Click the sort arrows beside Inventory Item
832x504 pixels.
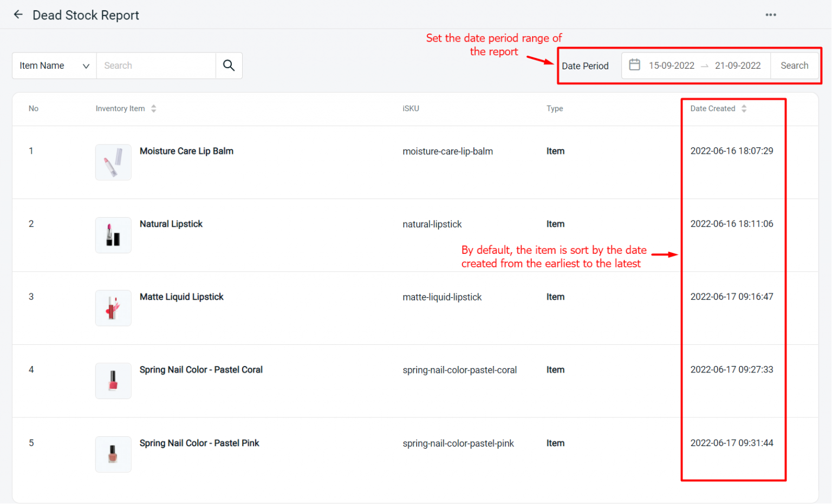153,108
